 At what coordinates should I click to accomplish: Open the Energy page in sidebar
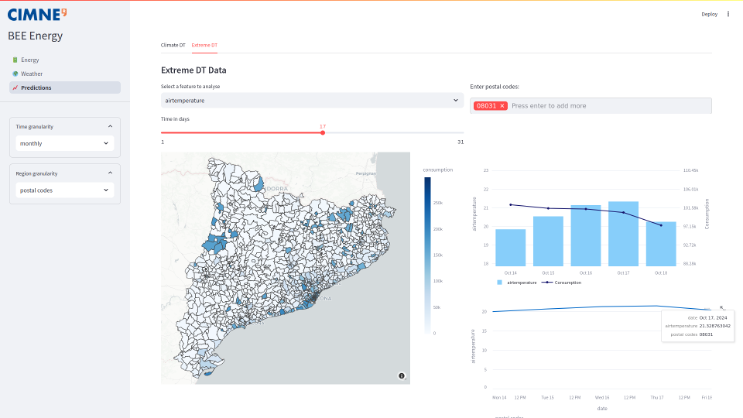click(30, 60)
